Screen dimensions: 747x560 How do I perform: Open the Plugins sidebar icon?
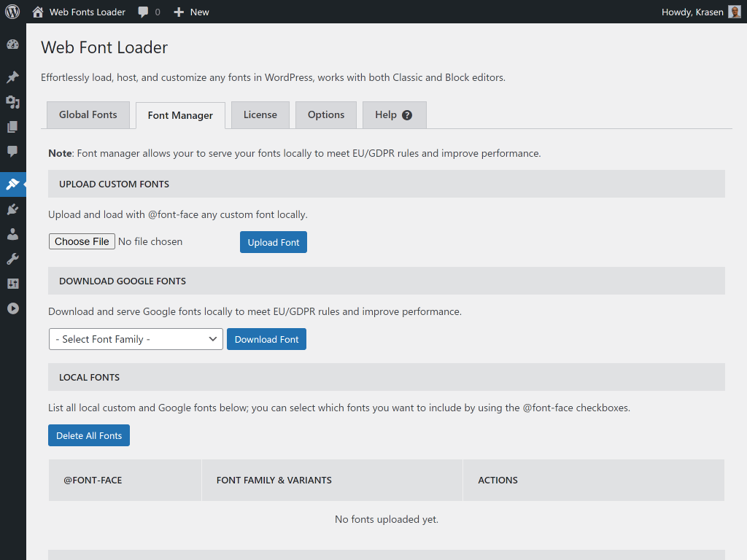tap(13, 209)
